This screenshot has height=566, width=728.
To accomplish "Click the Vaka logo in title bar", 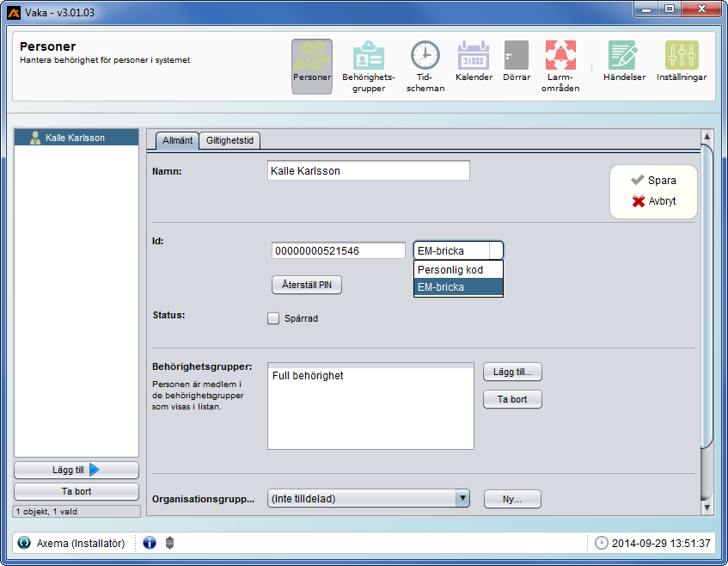I will [x=14, y=13].
